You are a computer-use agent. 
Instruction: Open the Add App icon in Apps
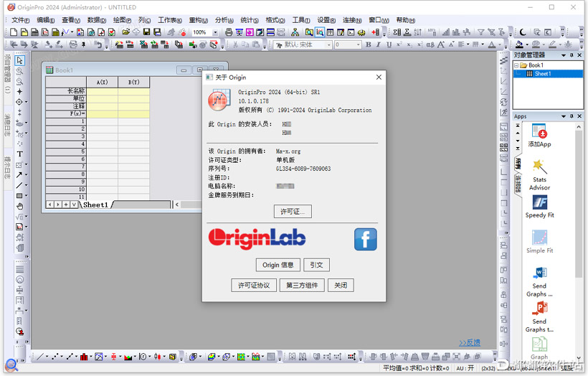tap(539, 136)
